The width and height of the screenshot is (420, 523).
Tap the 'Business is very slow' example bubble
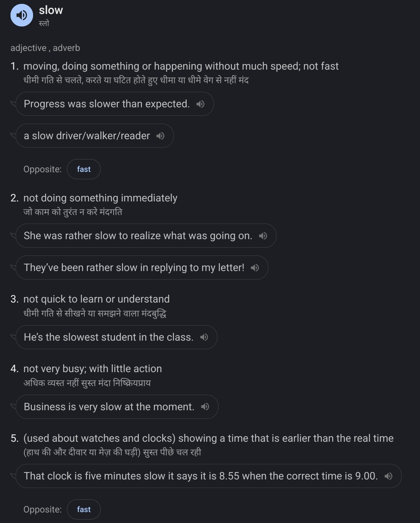(109, 407)
